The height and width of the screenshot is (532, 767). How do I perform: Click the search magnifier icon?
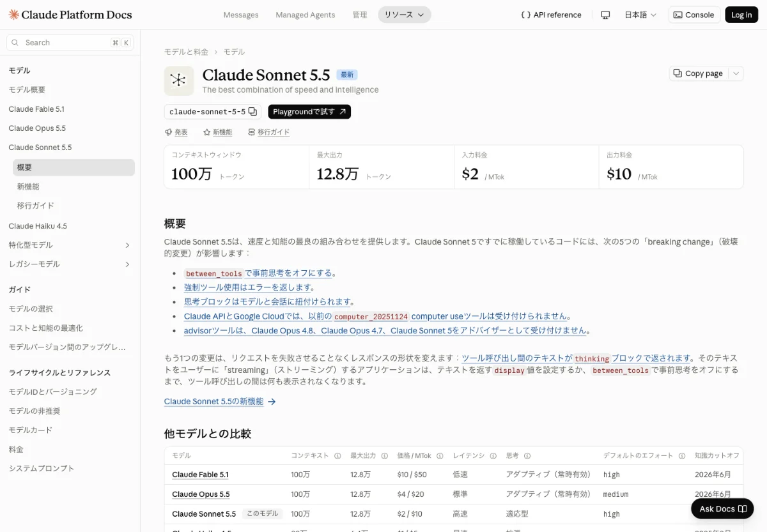(15, 43)
